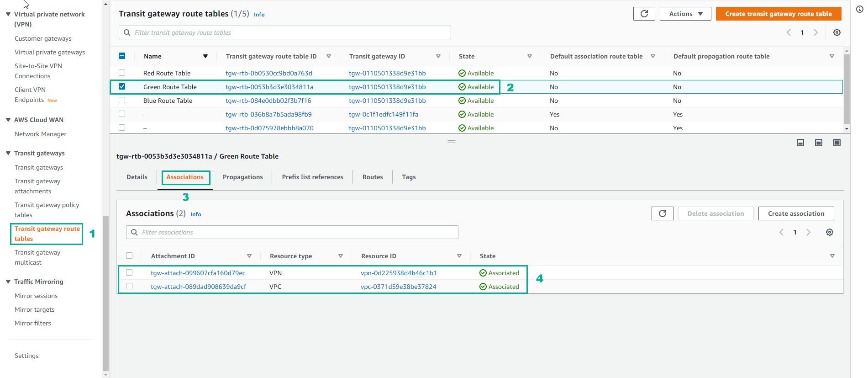Switch to the Associations tab
Screen dimensions: 868x378
click(x=185, y=177)
